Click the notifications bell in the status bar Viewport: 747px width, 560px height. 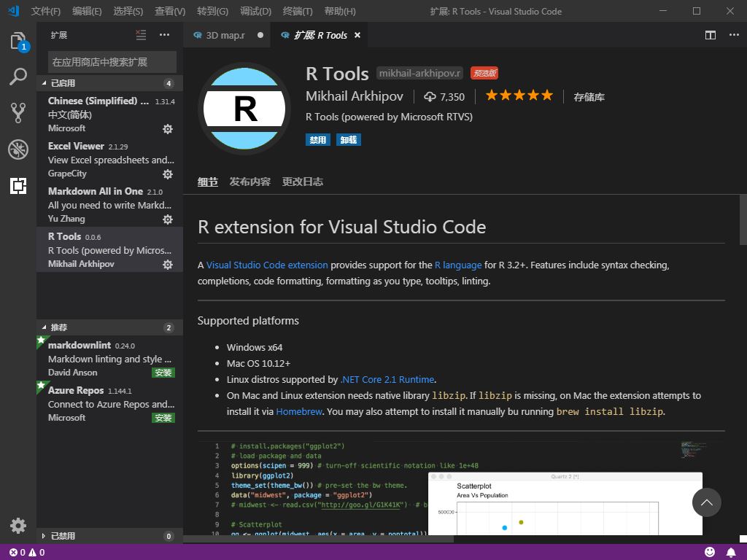[732, 551]
